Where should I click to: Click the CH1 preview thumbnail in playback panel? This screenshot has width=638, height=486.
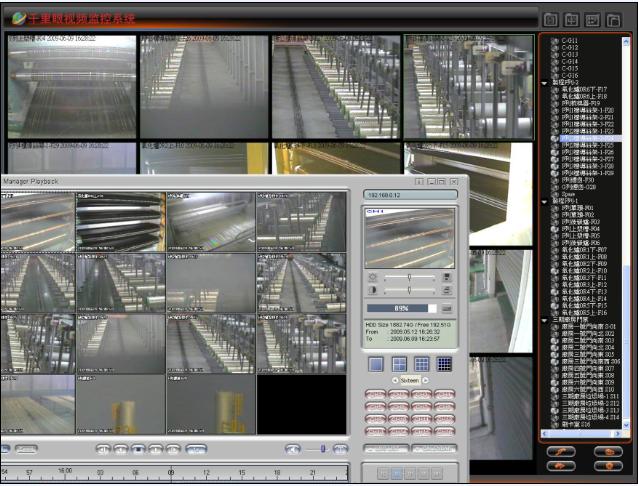point(410,238)
